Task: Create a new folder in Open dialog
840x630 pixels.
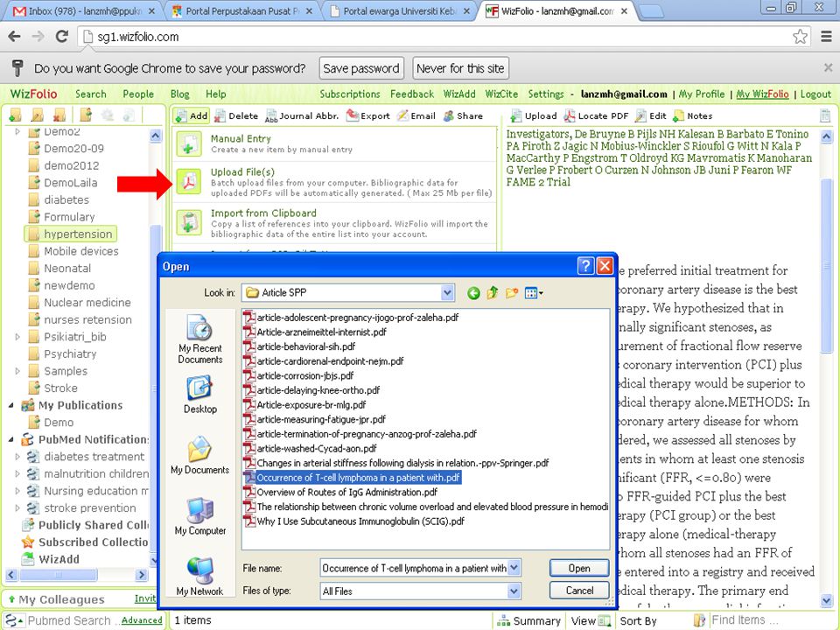Action: pyautogui.click(x=512, y=292)
